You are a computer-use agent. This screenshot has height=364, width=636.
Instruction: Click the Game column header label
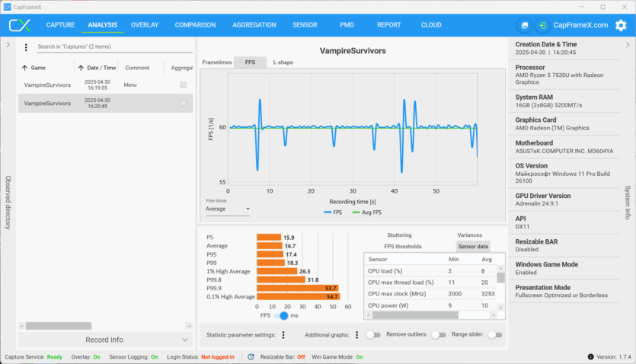(x=38, y=68)
